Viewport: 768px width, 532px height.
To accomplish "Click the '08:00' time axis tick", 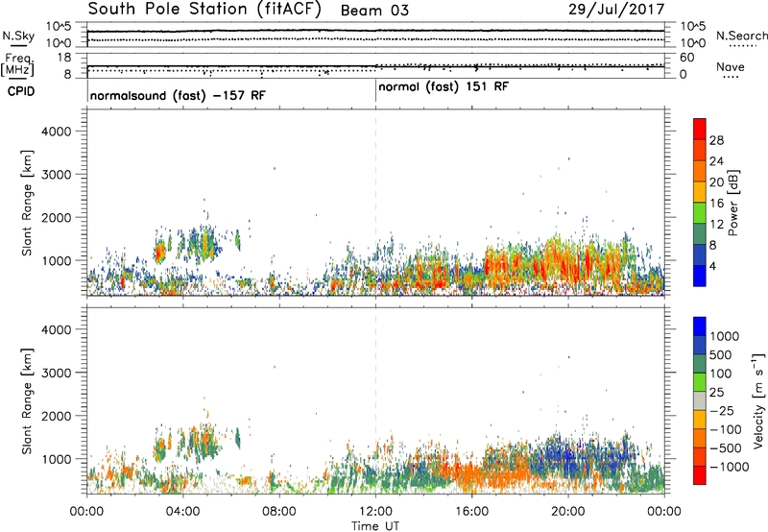I will [x=279, y=512].
